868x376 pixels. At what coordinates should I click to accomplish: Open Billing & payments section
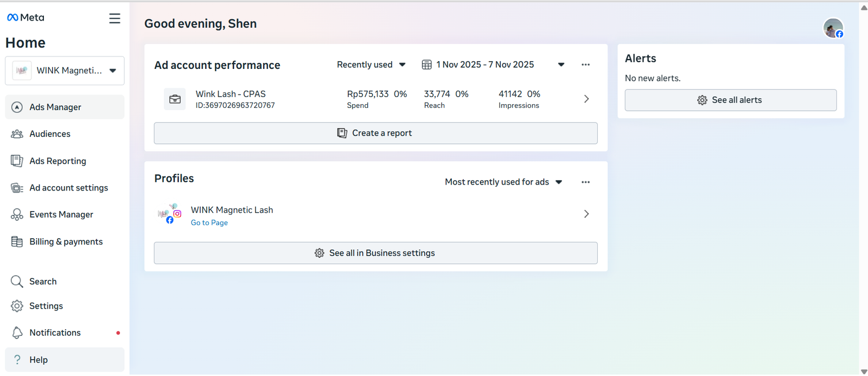[x=66, y=242]
